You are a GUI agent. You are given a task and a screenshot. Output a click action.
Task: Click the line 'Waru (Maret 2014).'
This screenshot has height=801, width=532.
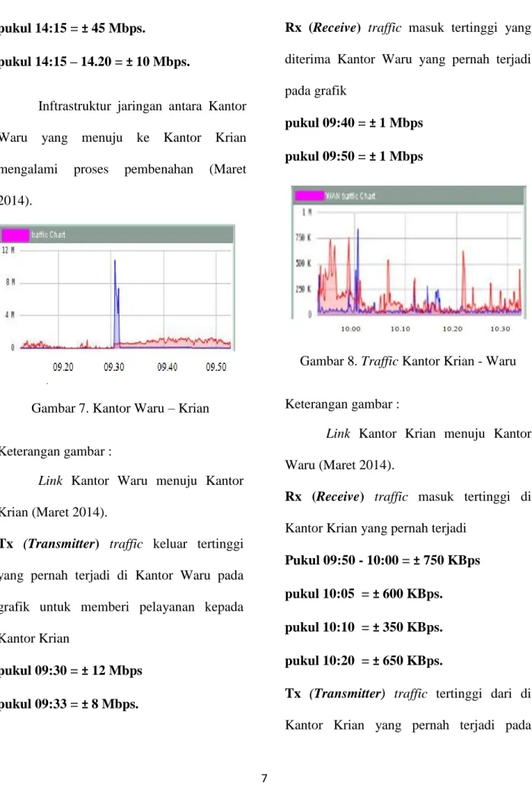point(339,465)
